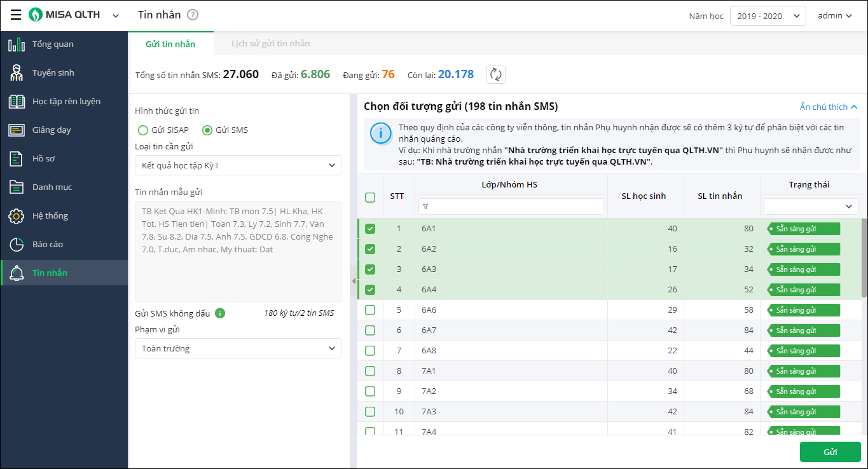Open the Hệ thống settings section

50,215
